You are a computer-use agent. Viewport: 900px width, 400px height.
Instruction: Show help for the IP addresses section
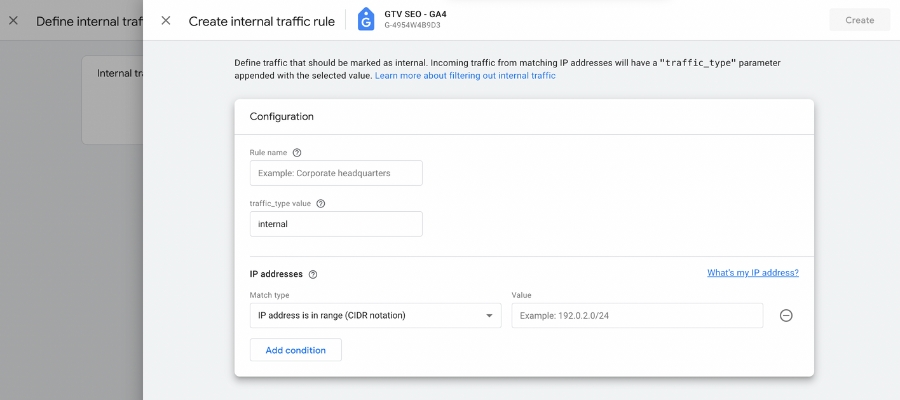313,274
